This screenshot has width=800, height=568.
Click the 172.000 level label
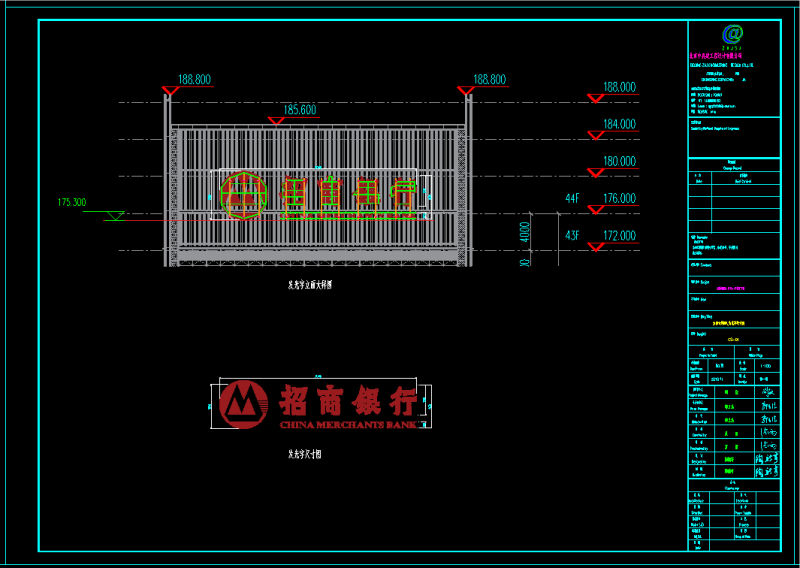pos(619,236)
